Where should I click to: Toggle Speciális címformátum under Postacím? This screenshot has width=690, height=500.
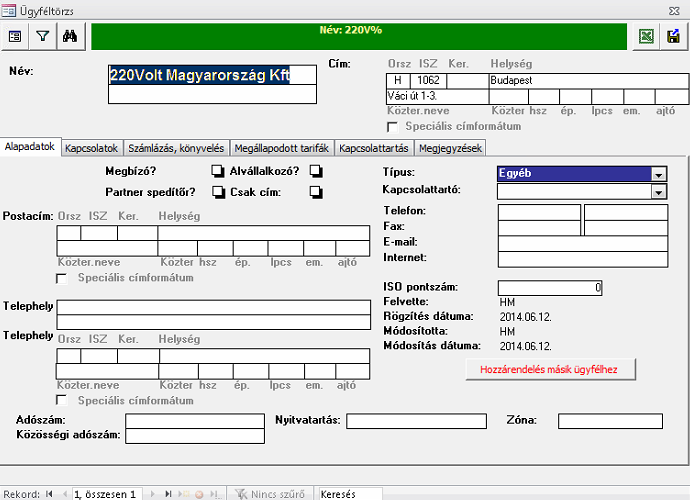coord(62,278)
